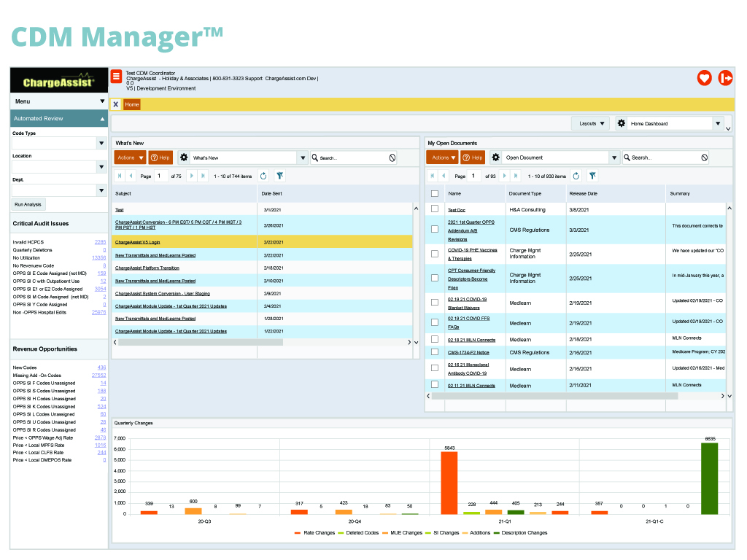Open Invalid HCPCS count 2285

[100, 242]
